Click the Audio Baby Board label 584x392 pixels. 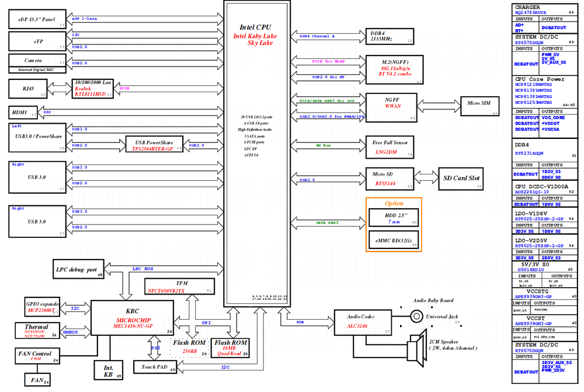click(x=433, y=300)
